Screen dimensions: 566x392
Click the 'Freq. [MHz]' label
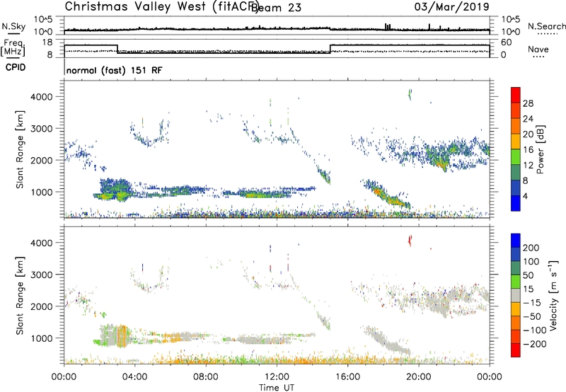(13, 48)
